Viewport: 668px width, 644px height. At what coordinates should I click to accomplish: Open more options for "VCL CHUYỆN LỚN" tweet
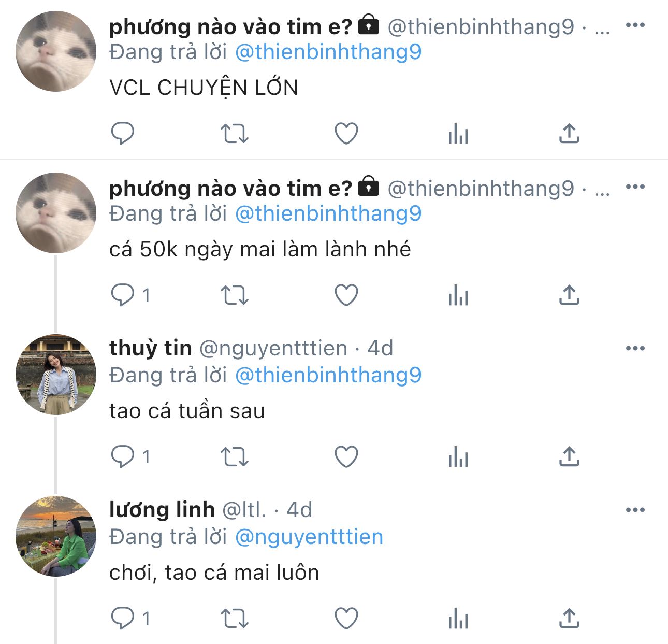(x=635, y=25)
